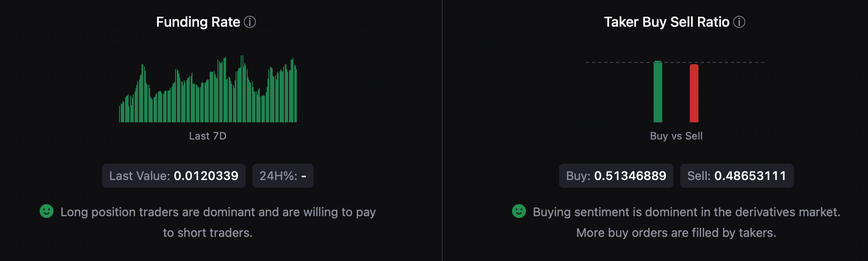
Task: Click the long position traders description text
Action: pos(218,212)
